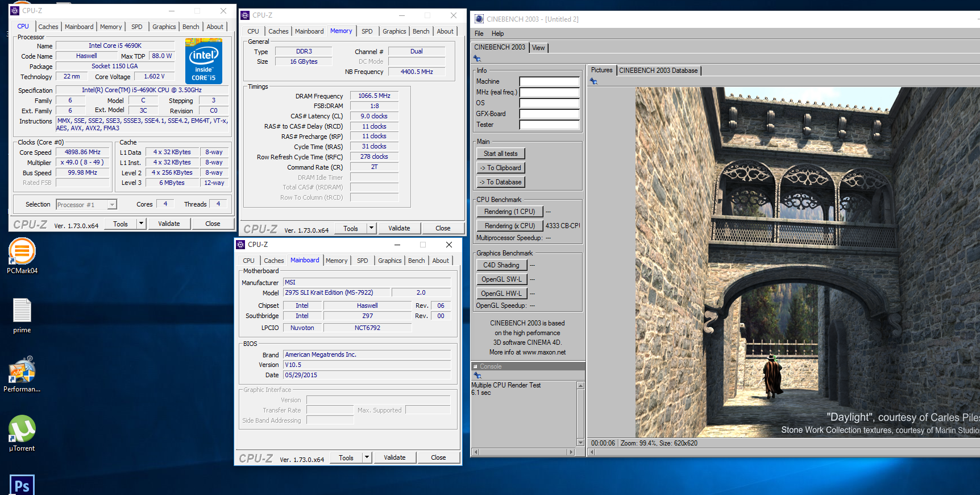The height and width of the screenshot is (495, 980).
Task: Click the GFX-Board input field
Action: pyautogui.click(x=549, y=114)
